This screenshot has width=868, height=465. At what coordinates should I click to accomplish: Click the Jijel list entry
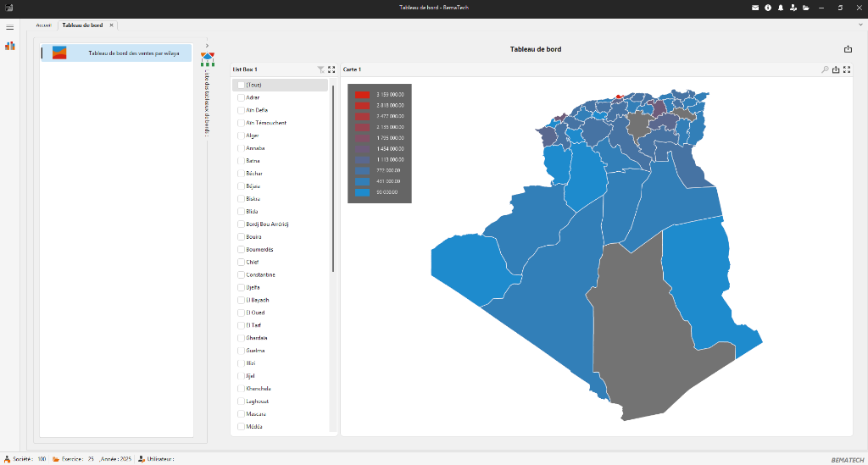250,376
